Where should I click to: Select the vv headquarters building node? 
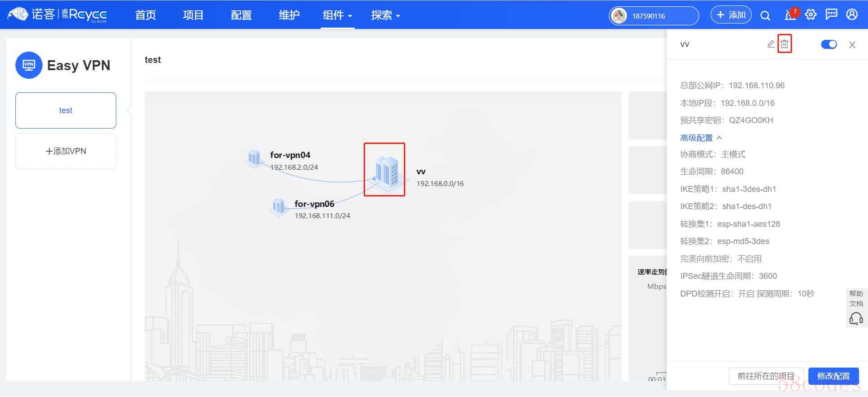[385, 170]
